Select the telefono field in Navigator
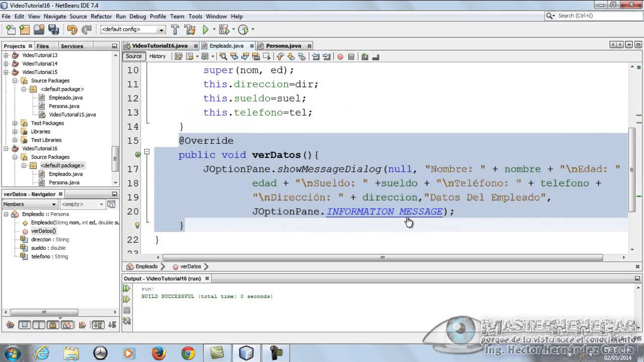The width and height of the screenshot is (644, 362). [x=49, y=256]
